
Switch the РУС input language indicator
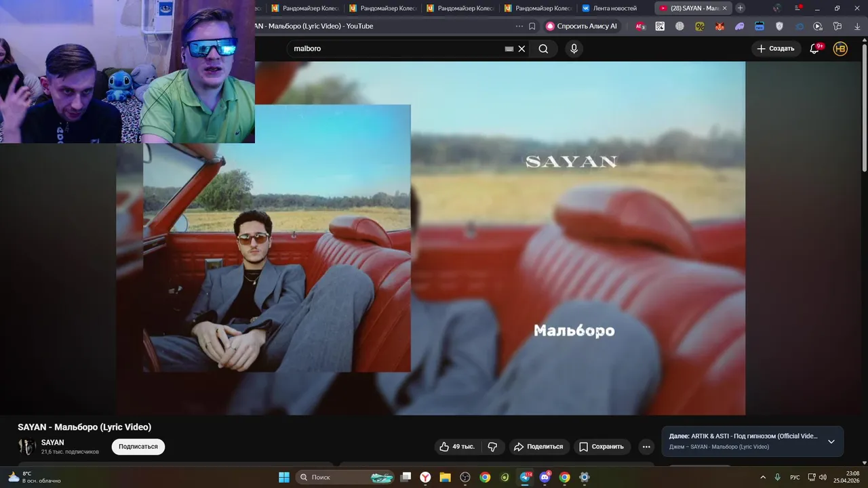tap(795, 477)
